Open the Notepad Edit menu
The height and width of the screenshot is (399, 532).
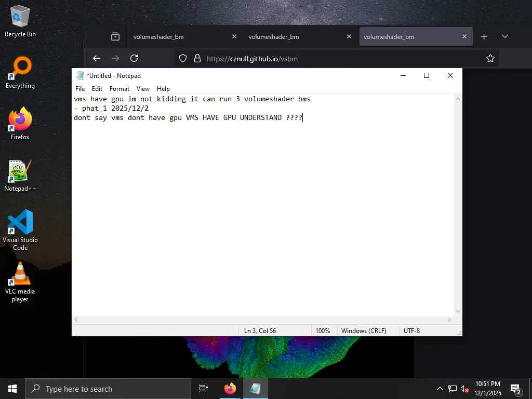click(x=97, y=88)
